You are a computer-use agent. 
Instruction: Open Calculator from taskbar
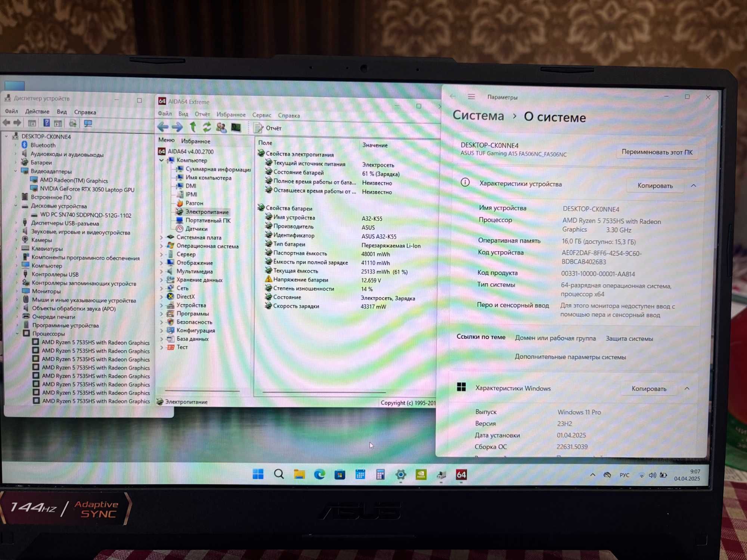click(380, 475)
